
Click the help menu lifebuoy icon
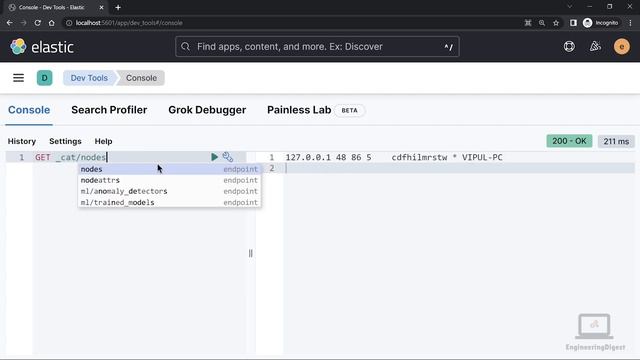569,47
